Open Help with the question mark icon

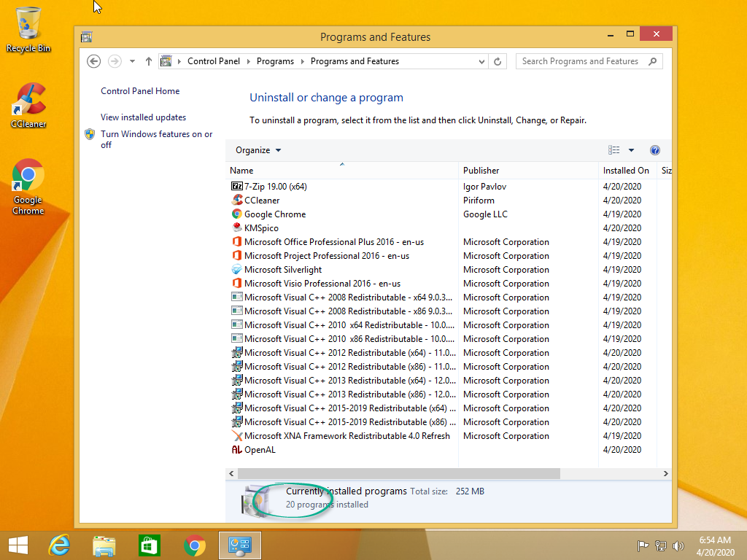click(x=655, y=150)
